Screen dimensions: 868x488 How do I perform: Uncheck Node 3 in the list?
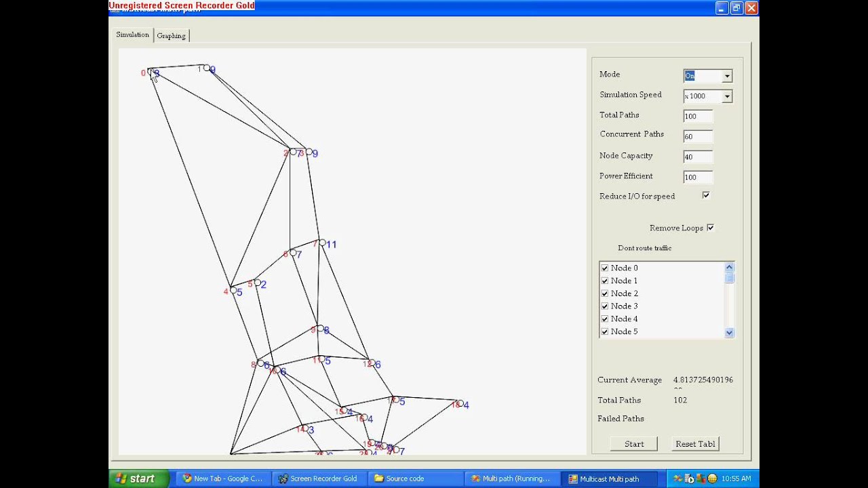605,306
